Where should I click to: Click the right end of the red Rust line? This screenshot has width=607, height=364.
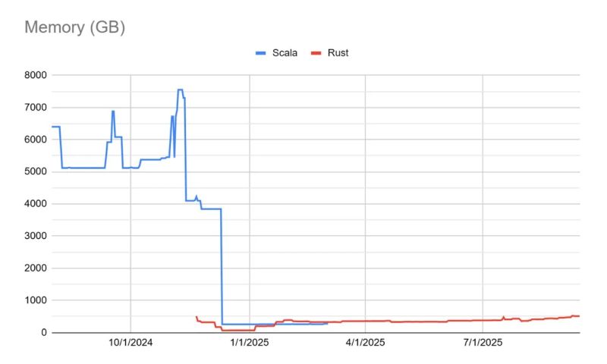click(x=578, y=315)
